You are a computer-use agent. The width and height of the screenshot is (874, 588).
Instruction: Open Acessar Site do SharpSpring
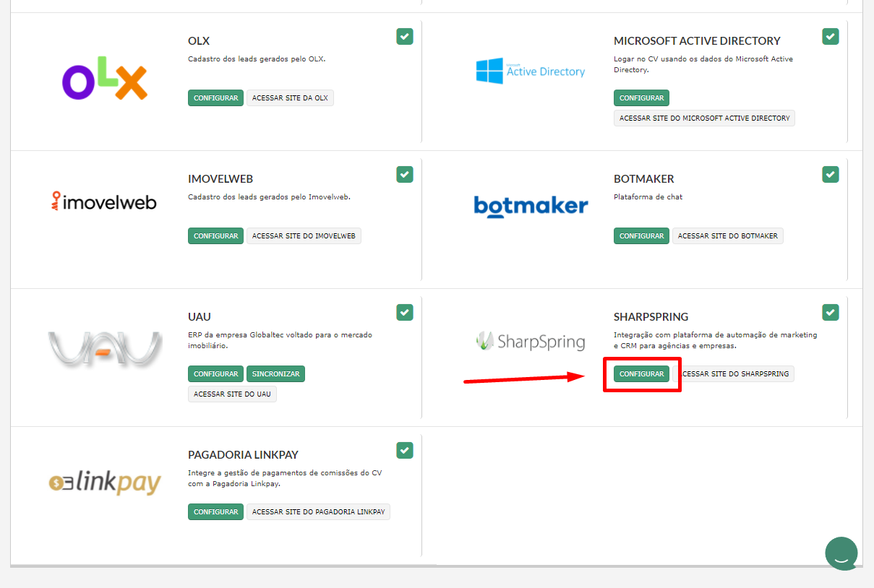click(733, 374)
